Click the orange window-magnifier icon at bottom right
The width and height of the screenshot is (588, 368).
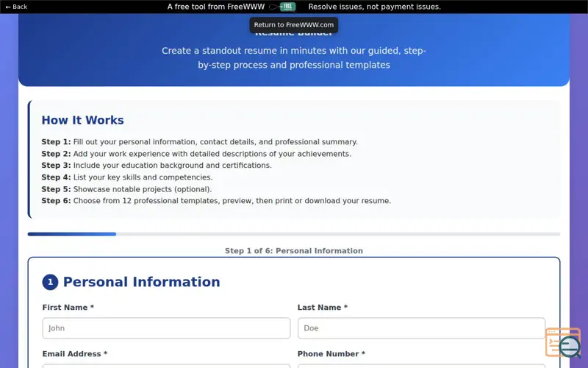[x=563, y=342]
